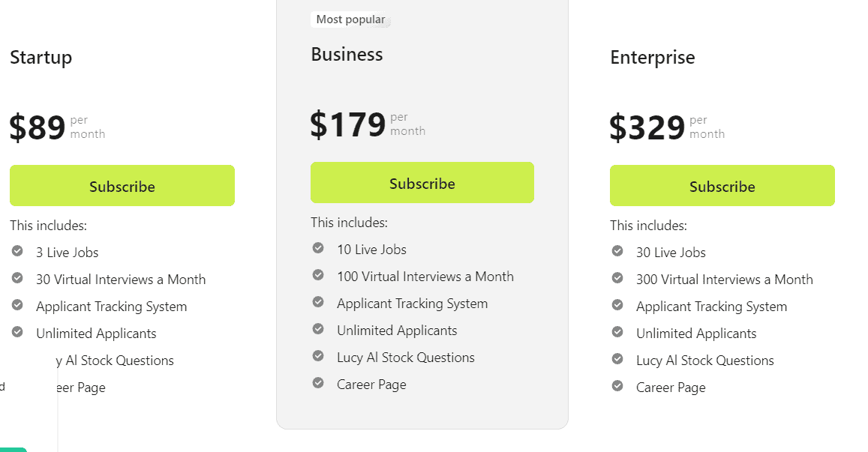Click check icon next to 30 Virtual Interviews
Screen dimensions: 868x452
[x=17, y=278]
